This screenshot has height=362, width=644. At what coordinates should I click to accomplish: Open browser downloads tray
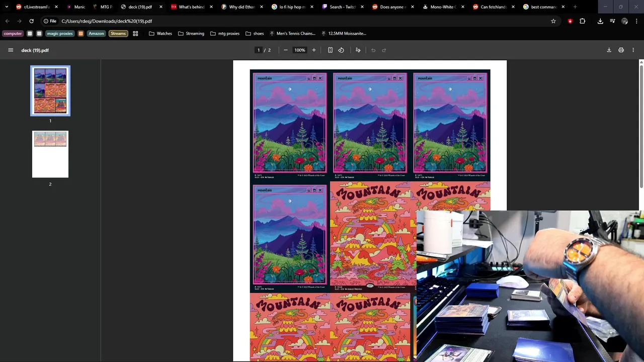(x=600, y=21)
